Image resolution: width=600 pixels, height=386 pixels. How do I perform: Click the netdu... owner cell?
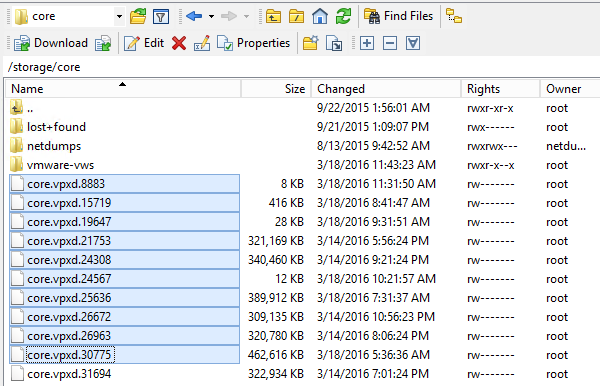click(566, 146)
